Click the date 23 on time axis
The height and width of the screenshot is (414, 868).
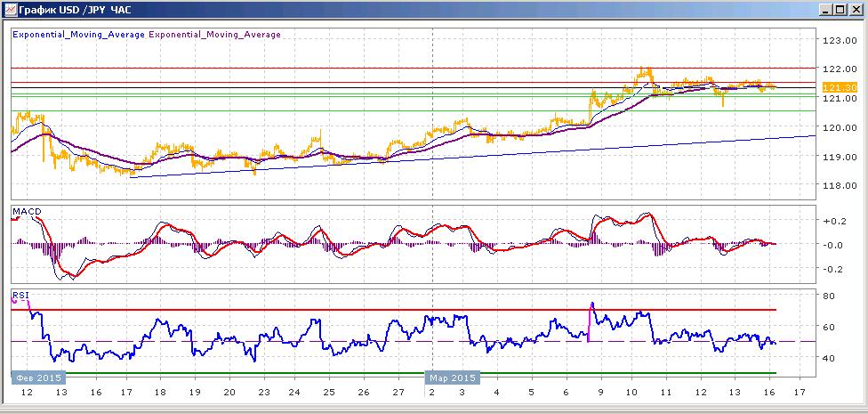[x=263, y=393]
